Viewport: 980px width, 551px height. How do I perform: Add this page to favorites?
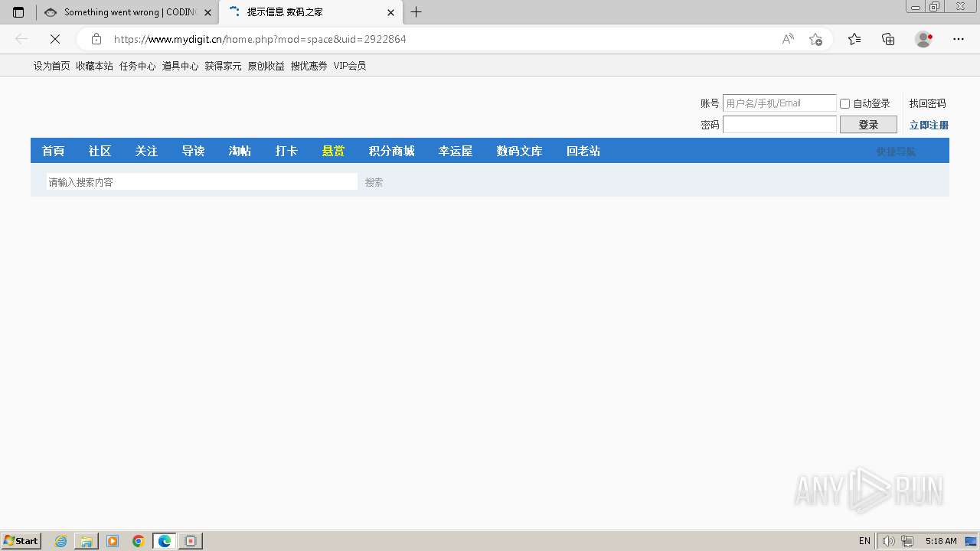point(815,39)
